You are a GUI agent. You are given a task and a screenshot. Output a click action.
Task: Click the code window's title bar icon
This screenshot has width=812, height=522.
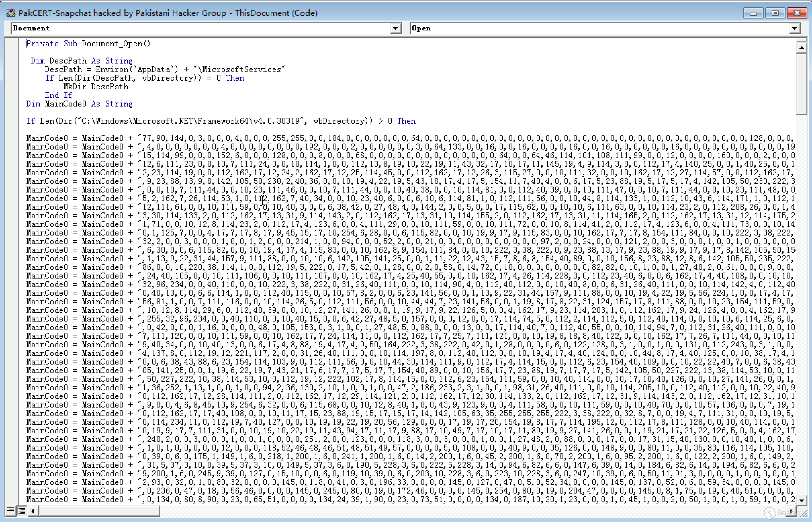[11, 13]
